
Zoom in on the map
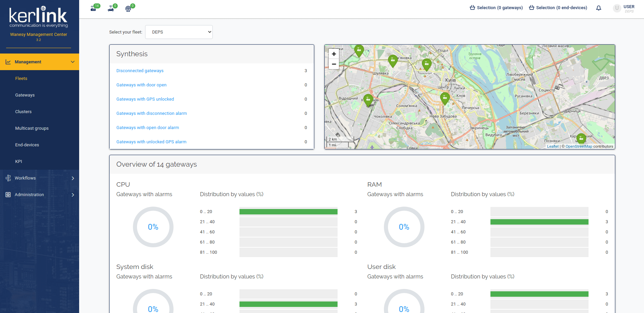pyautogui.click(x=334, y=54)
